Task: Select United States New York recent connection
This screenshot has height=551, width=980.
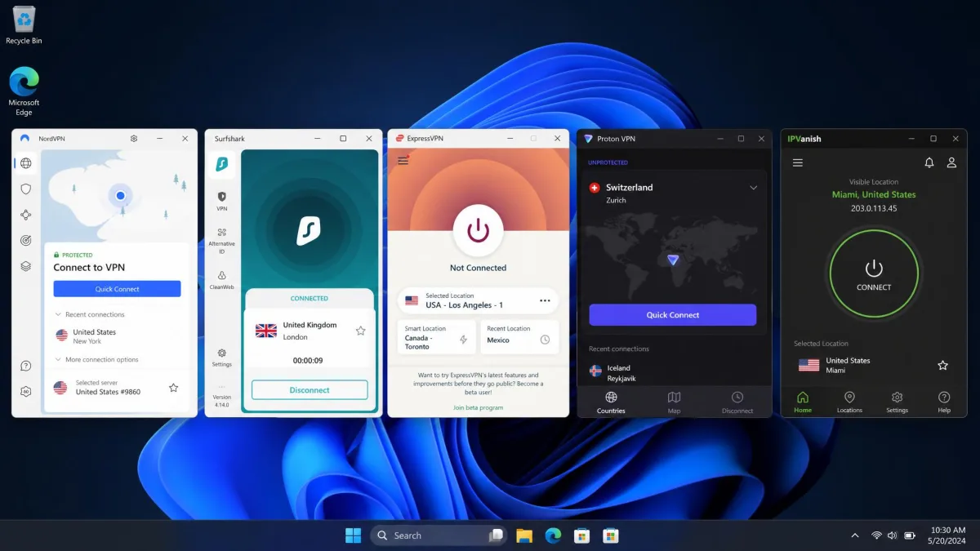Action: (x=117, y=336)
